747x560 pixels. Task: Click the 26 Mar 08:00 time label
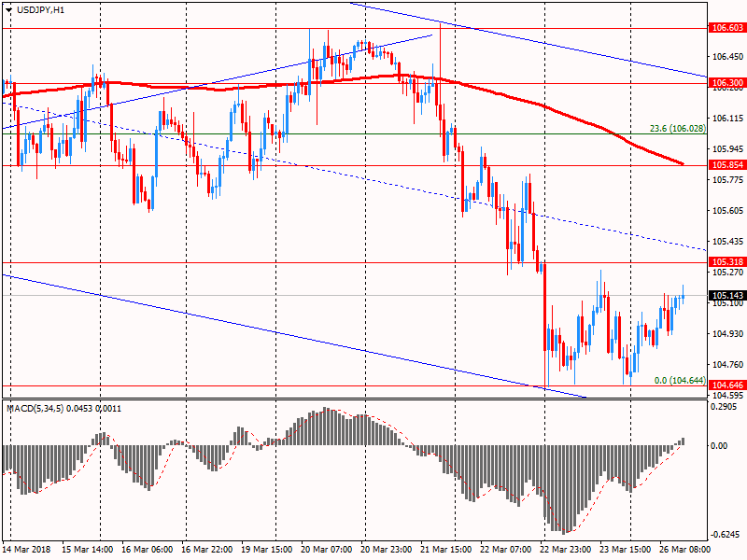pyautogui.click(x=684, y=549)
